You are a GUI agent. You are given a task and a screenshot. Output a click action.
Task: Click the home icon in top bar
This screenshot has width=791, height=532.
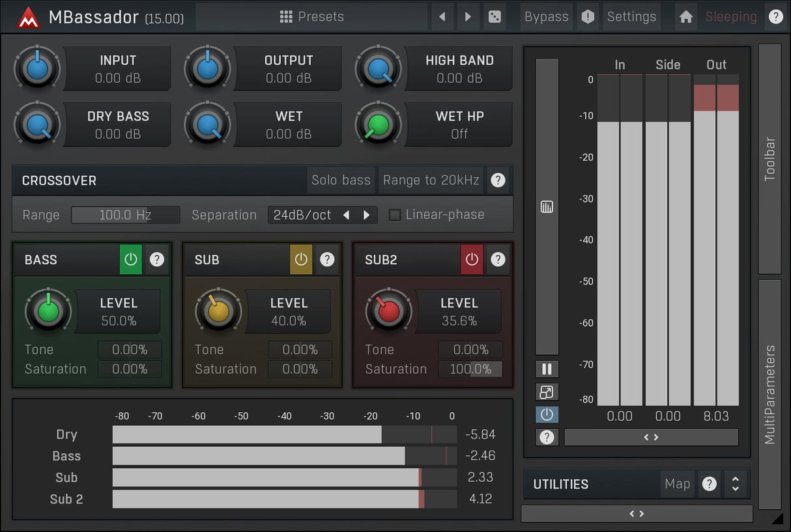pyautogui.click(x=685, y=17)
